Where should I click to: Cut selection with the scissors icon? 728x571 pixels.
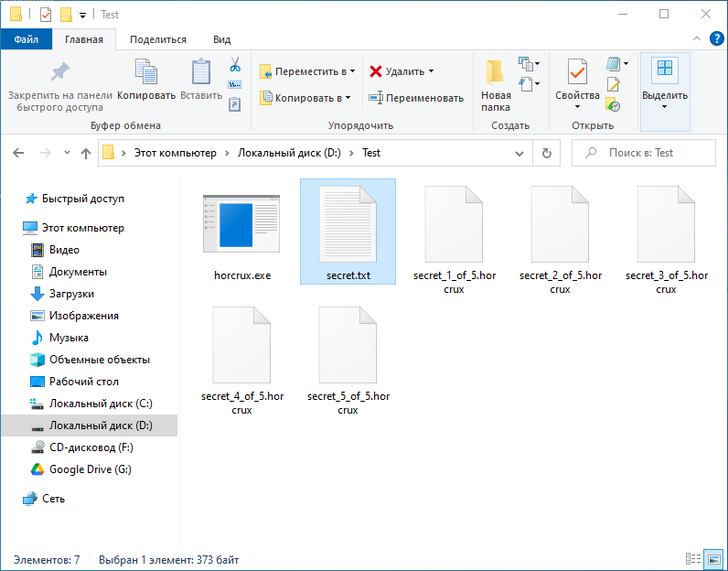pos(235,64)
